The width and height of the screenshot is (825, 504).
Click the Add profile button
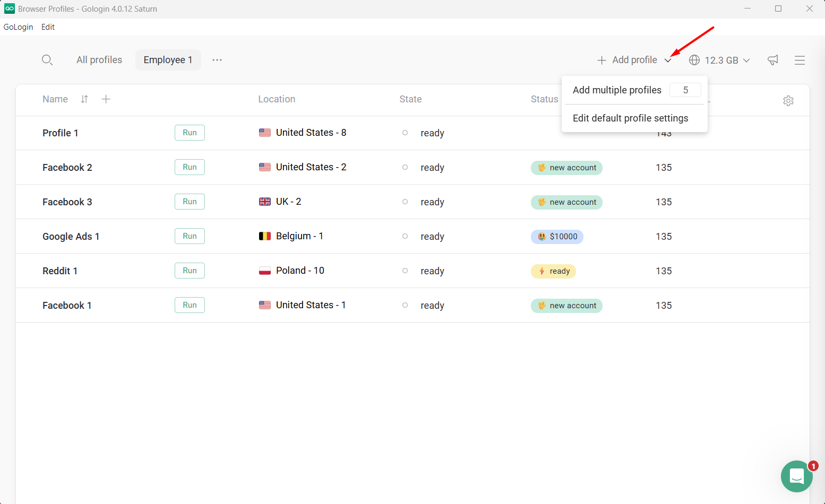pyautogui.click(x=627, y=60)
